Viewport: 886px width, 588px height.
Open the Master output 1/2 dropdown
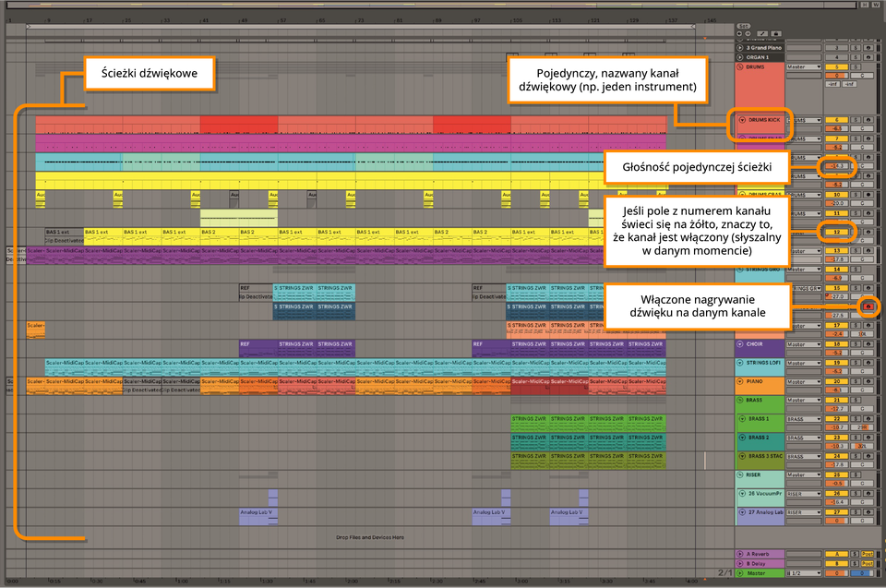pos(804,573)
